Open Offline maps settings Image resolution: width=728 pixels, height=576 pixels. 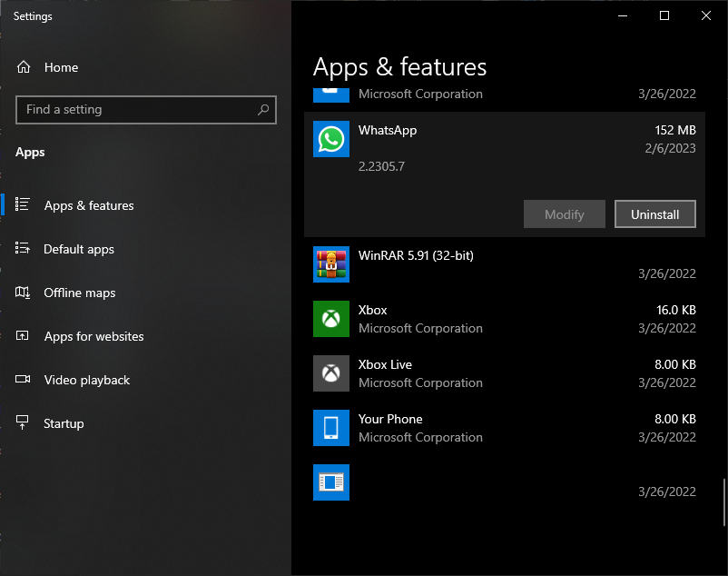point(80,293)
